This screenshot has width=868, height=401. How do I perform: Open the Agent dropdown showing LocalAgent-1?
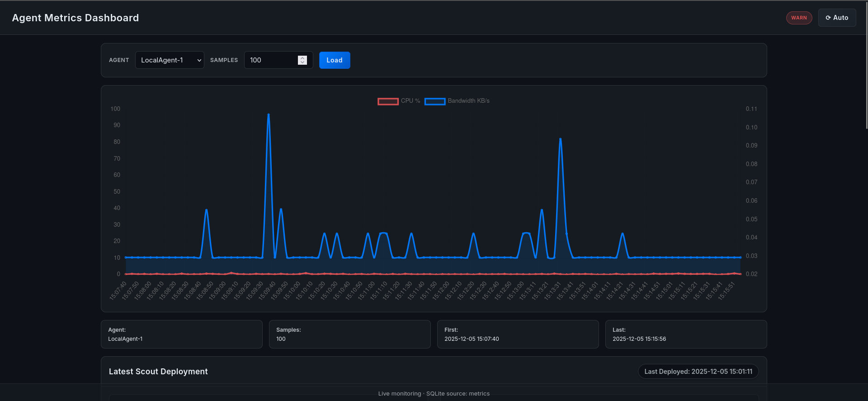click(170, 60)
